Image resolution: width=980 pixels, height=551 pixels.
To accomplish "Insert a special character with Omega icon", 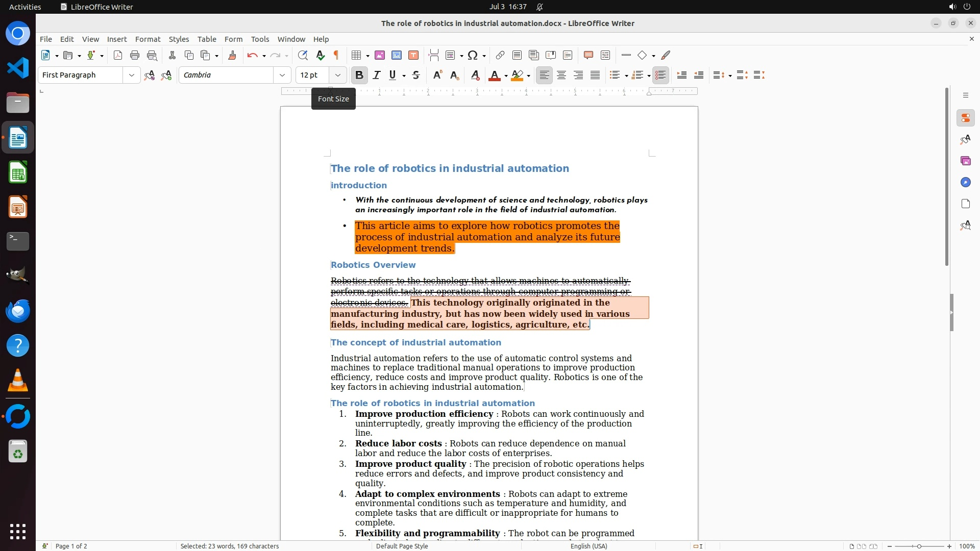I will point(473,56).
